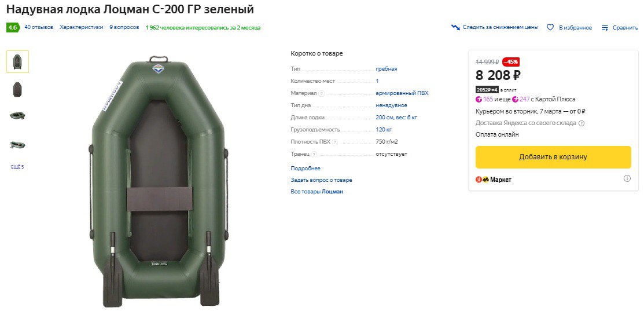Select the third boat side-view thumbnail
This screenshot has width=644, height=311.
coord(17,116)
